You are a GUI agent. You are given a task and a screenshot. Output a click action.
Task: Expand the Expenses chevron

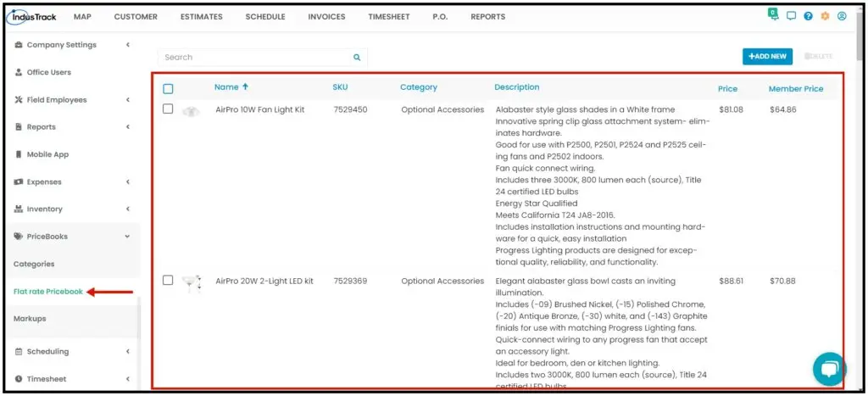[128, 181]
